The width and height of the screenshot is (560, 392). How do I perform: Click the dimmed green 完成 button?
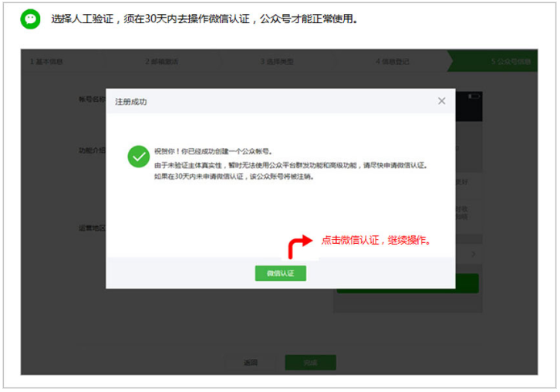pos(310,363)
